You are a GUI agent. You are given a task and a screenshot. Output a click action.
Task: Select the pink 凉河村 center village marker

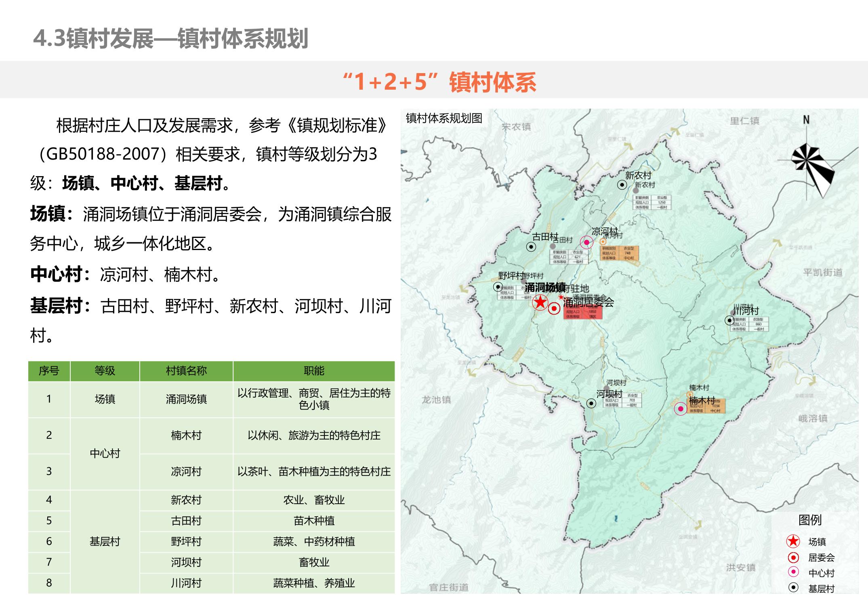click(586, 242)
